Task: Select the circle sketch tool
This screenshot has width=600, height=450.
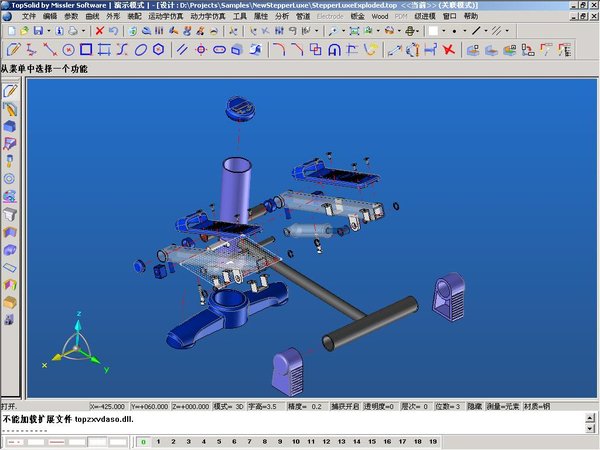Action: (x=68, y=49)
